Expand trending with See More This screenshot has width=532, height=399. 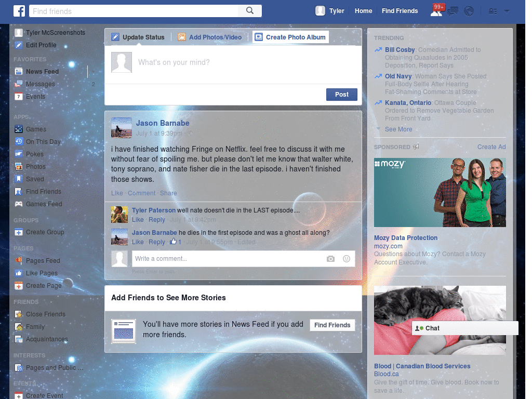398,129
